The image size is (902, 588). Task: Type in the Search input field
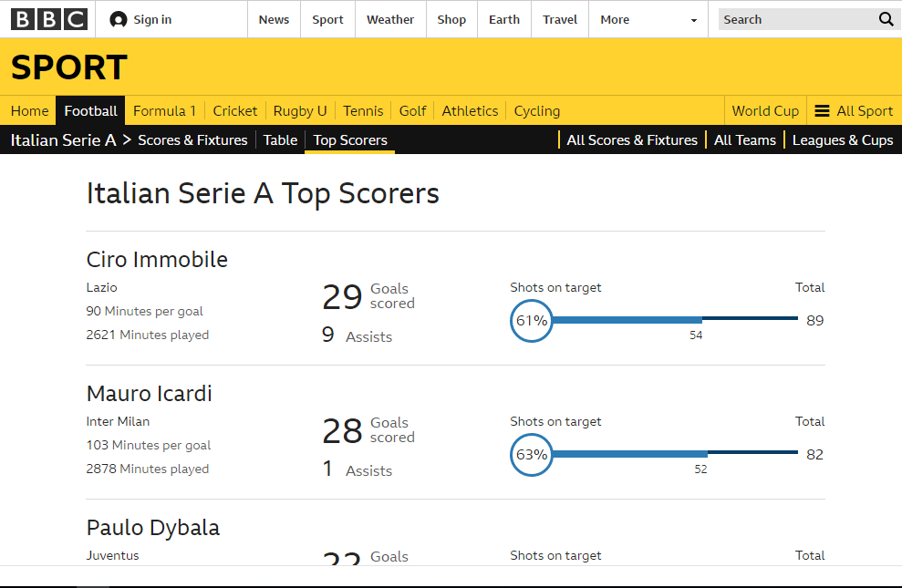(793, 19)
